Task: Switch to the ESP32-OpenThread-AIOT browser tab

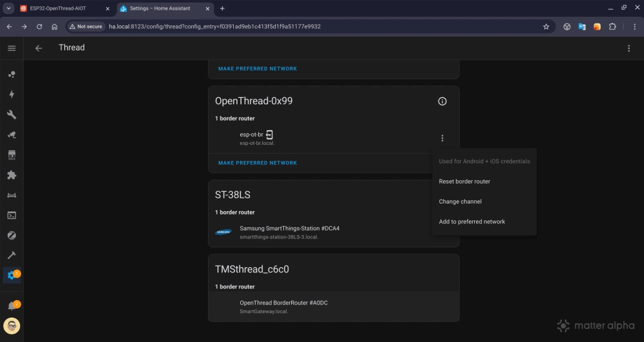Action: tap(58, 8)
